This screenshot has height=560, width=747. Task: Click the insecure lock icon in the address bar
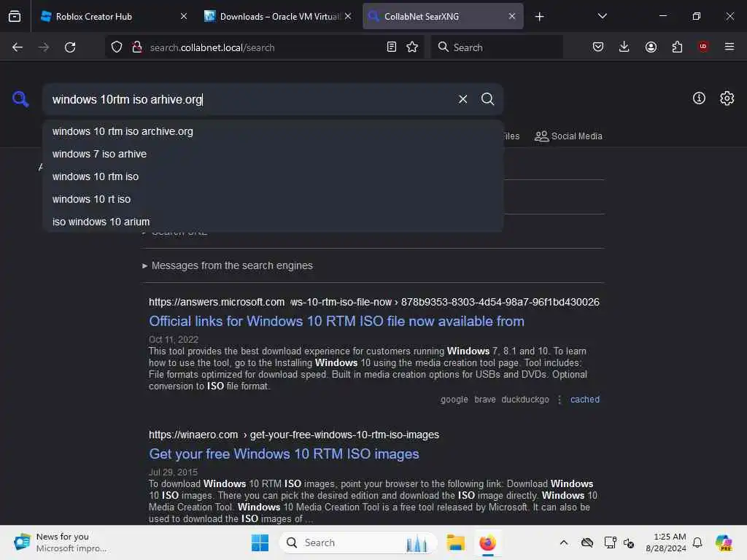[137, 47]
